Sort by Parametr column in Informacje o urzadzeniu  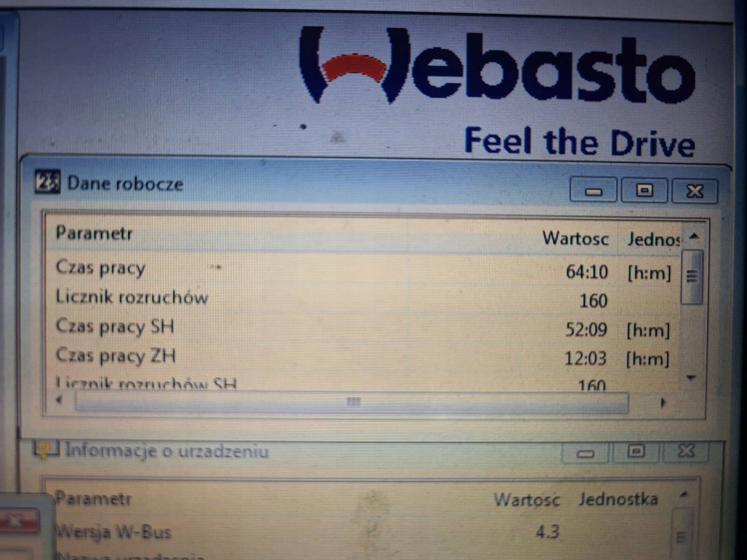pyautogui.click(x=93, y=499)
